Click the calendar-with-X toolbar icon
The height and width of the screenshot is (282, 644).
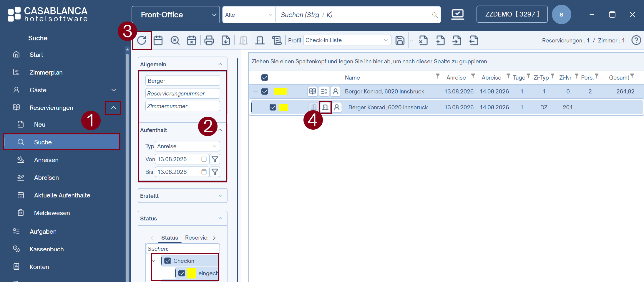tap(192, 40)
